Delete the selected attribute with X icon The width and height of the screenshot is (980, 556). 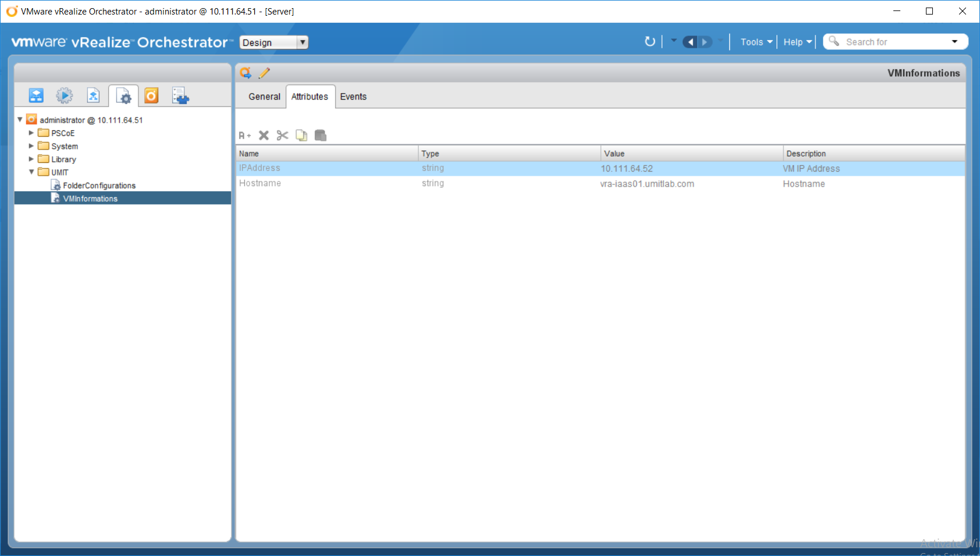click(x=263, y=136)
